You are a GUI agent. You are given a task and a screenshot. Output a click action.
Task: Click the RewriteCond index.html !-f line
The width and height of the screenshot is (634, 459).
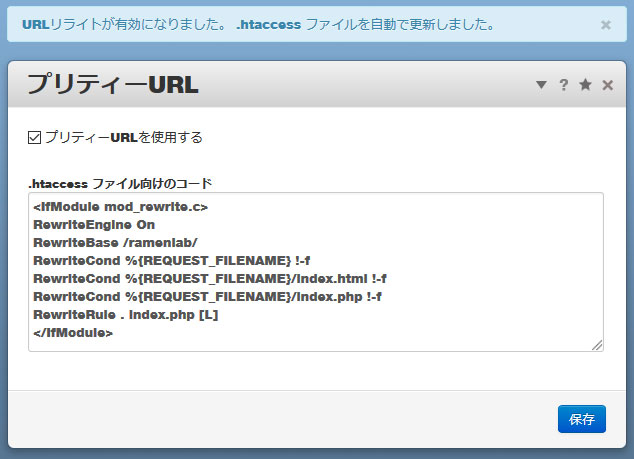click(210, 279)
